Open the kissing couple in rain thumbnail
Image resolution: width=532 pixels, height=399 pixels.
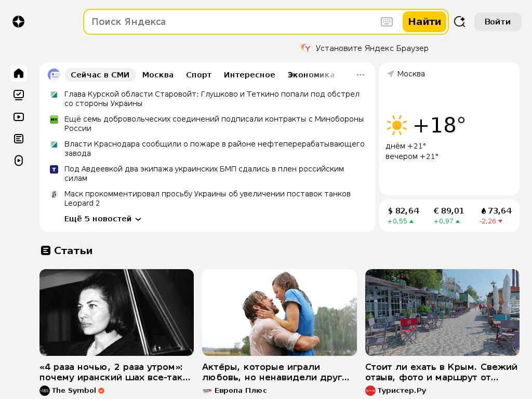[280, 312]
